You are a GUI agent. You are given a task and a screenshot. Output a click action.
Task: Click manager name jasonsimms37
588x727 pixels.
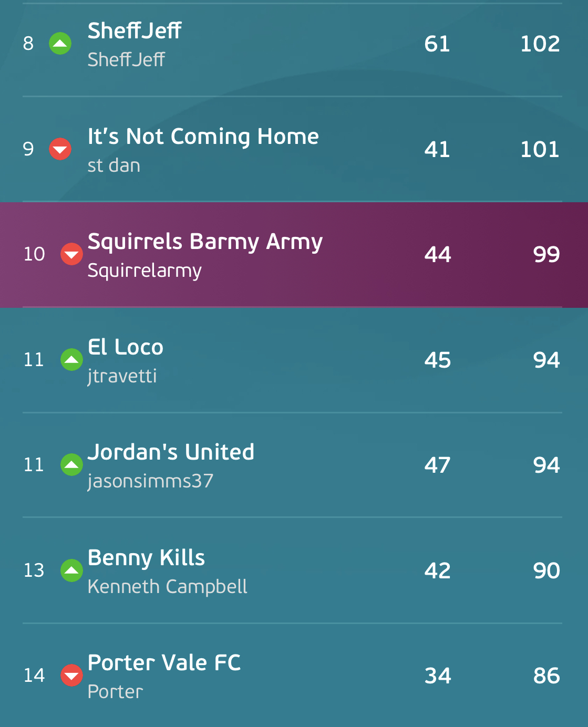tap(150, 482)
